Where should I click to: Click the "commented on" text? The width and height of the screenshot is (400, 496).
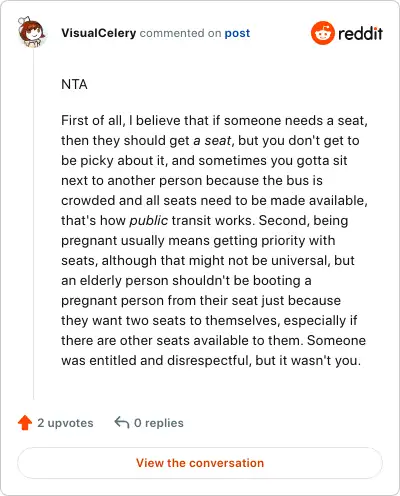coord(180,33)
